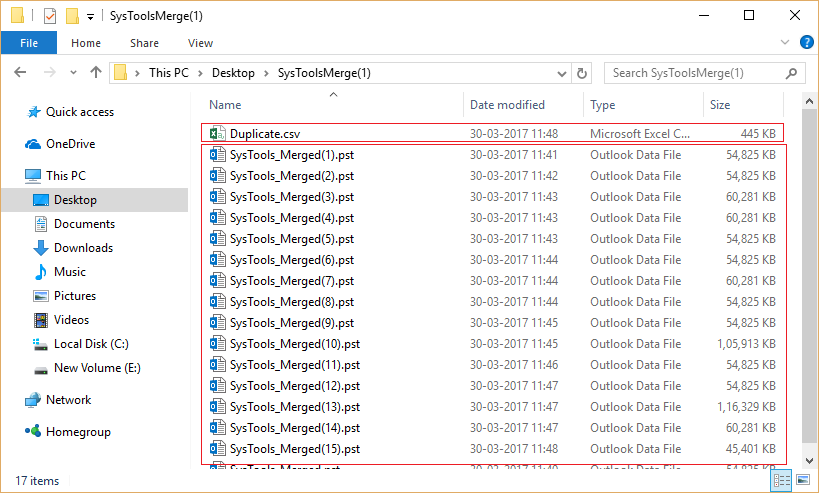Viewport: 819px width, 493px height.
Task: Expand the ribbon with the chevron
Action: pos(785,42)
